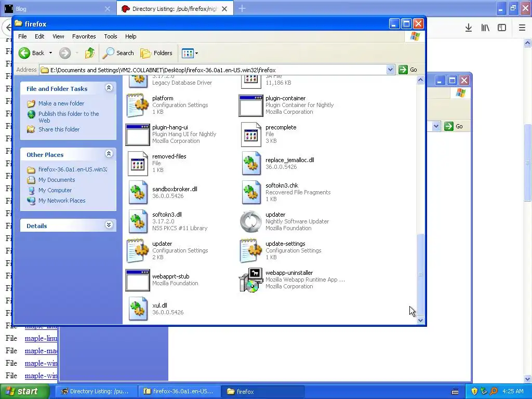Select the webapprt-stub application icon
Viewport: 532px width, 399px height.
(137, 280)
